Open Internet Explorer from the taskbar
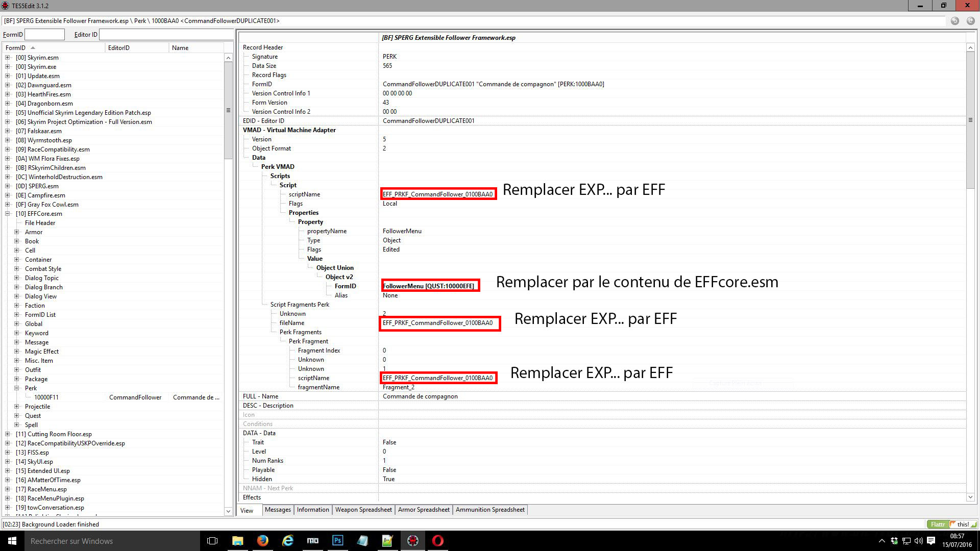 [x=288, y=541]
